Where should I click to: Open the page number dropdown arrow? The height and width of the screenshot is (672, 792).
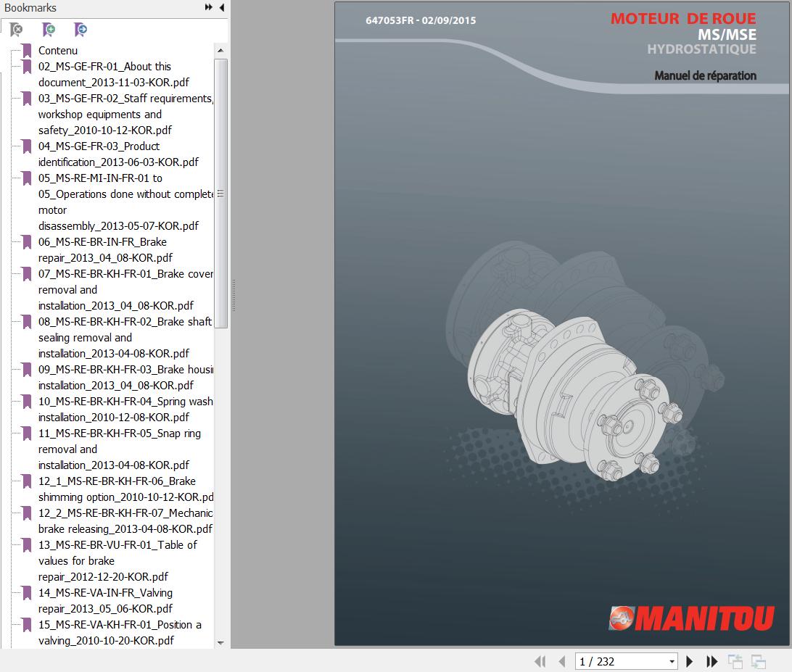coord(672,661)
